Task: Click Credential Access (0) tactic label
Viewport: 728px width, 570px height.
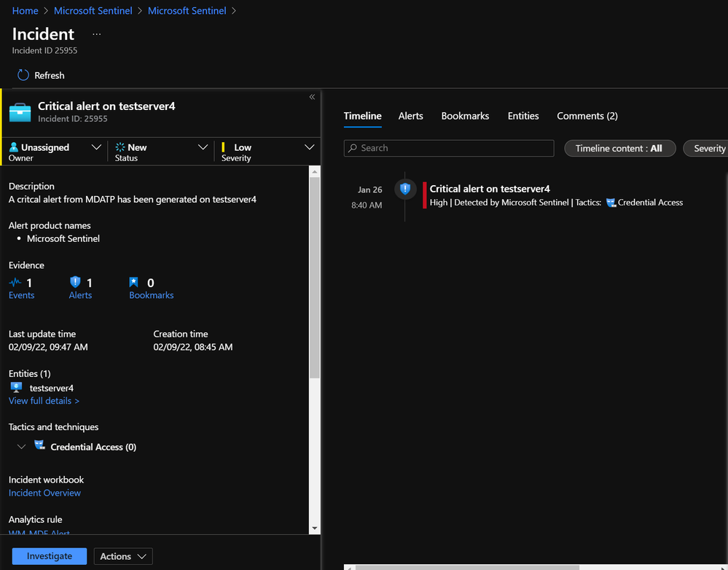Action: [x=93, y=447]
